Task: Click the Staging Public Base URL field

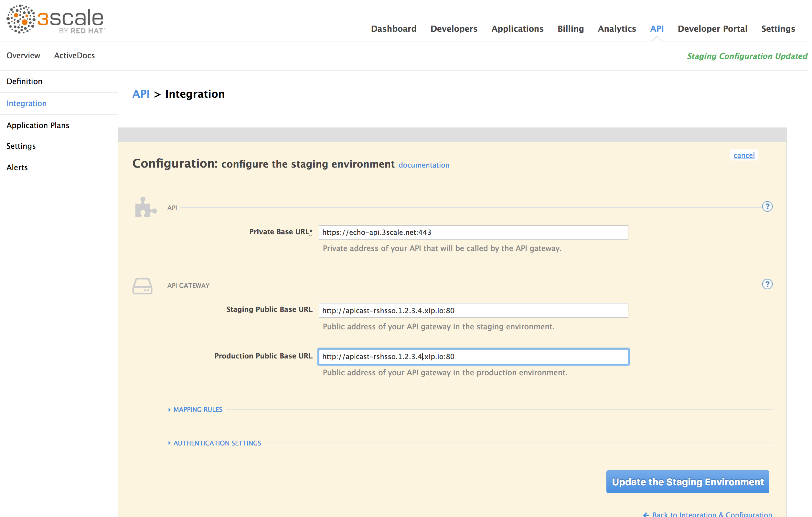Action: click(x=473, y=310)
